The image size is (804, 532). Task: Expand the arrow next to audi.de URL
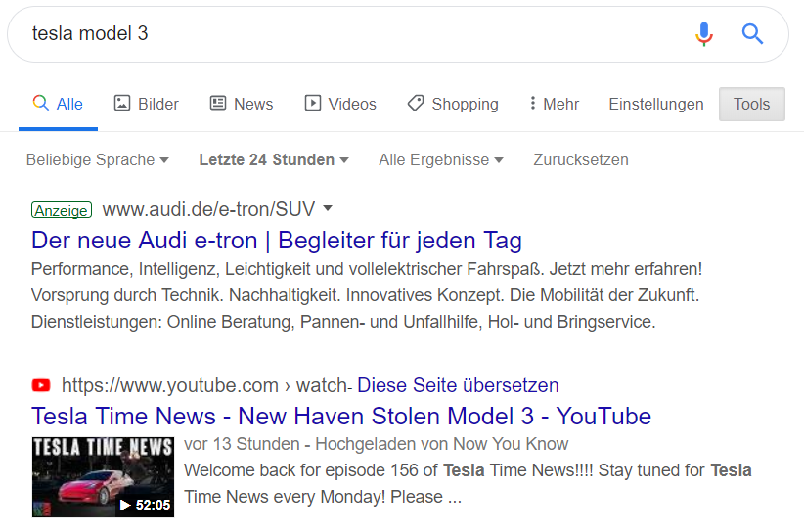coord(328,208)
